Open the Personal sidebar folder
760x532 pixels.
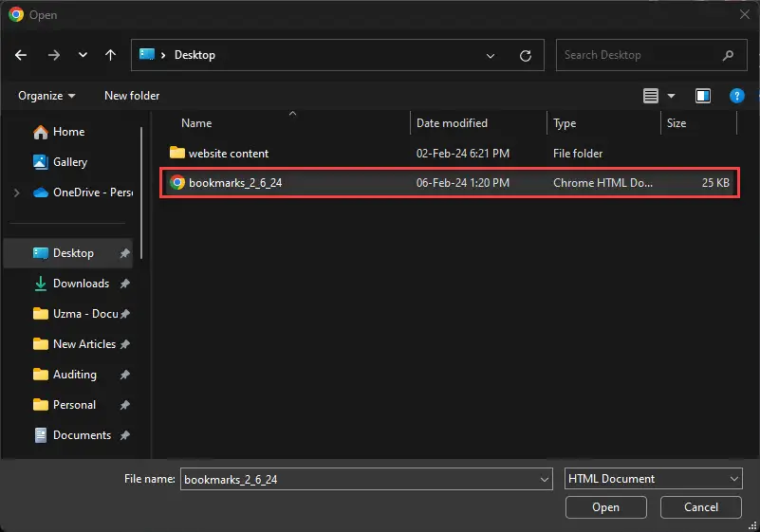click(65, 405)
